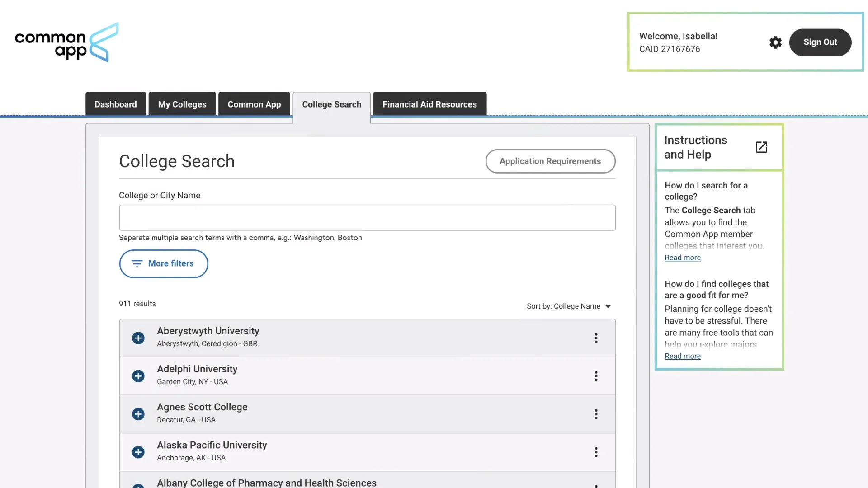Click the Application Requirements button
868x488 pixels.
pyautogui.click(x=550, y=161)
